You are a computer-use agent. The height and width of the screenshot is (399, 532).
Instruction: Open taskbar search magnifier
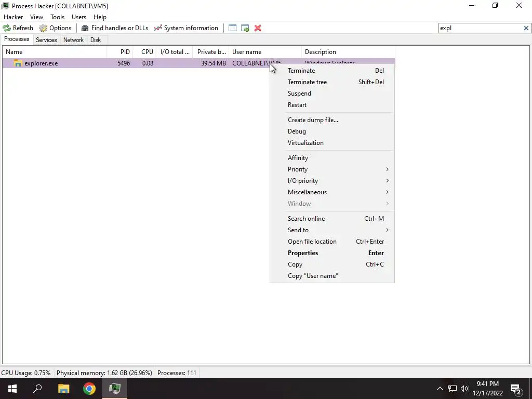click(37, 389)
